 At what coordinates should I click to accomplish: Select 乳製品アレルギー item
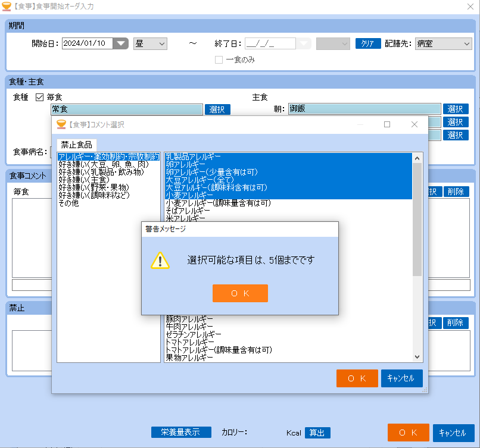click(x=288, y=157)
